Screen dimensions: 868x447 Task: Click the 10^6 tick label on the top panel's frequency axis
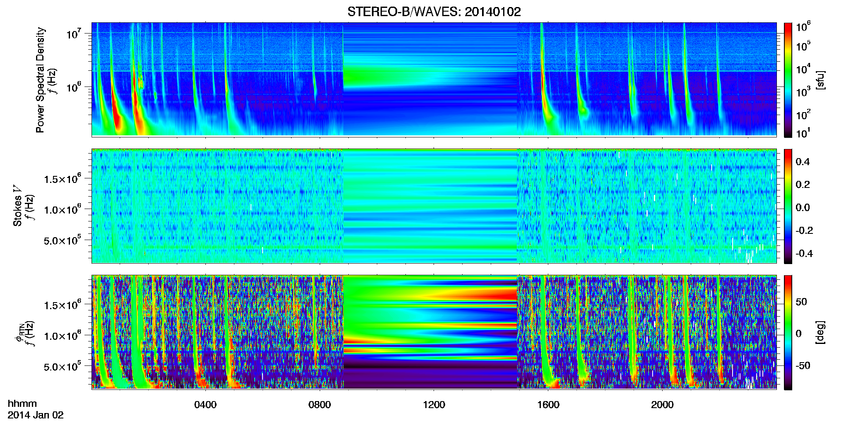click(75, 87)
